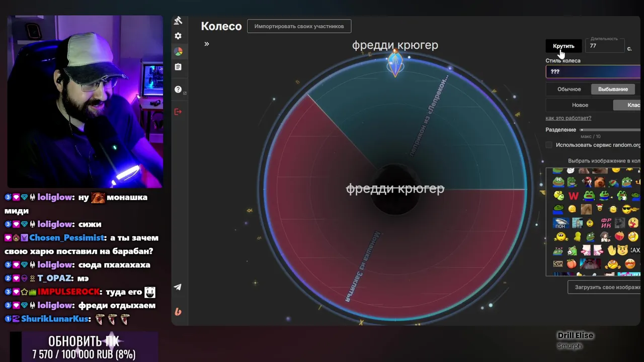Pick the yellow smiley with big eyes reaching
Screen dimensions: 644x362
[x=561, y=237]
